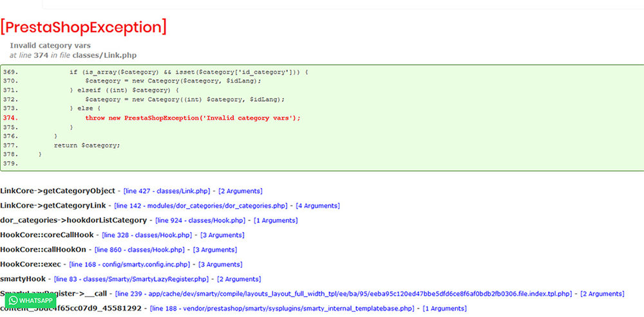Image resolution: width=644 pixels, height=317 pixels.
Task: Open line 188 smarty_internal_templatebase.php link
Action: click(x=282, y=309)
